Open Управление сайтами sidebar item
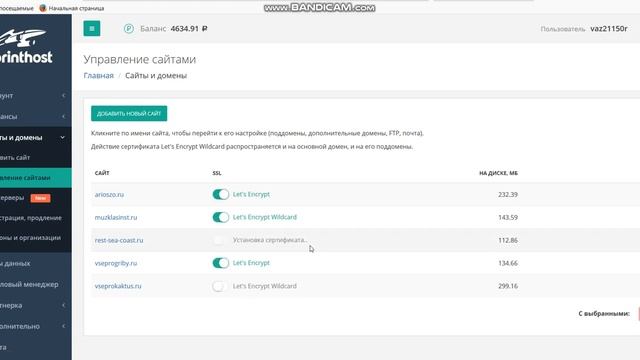The image size is (640, 360). pyautogui.click(x=36, y=178)
